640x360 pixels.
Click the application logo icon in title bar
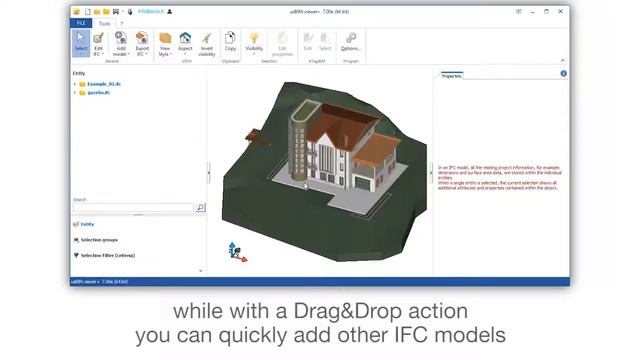pos(77,11)
